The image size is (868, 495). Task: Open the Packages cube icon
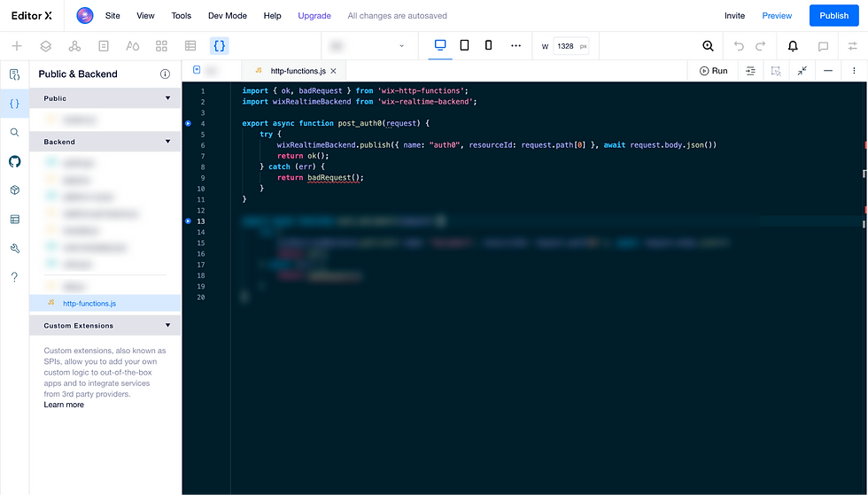[14, 189]
